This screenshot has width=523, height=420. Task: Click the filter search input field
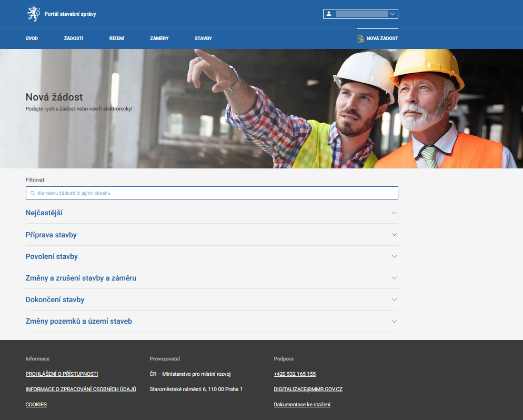[x=212, y=193]
